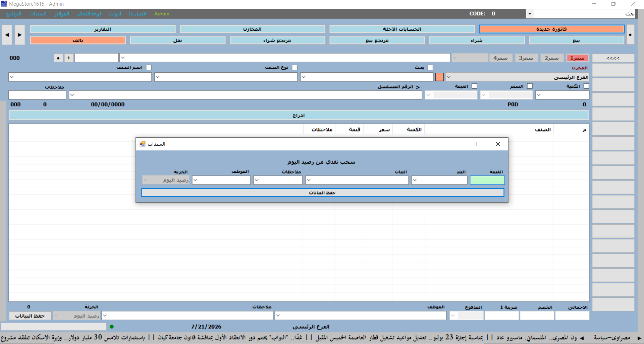The height and width of the screenshot is (344, 644).
Task: Open the Admin menu
Action: pos(162,14)
